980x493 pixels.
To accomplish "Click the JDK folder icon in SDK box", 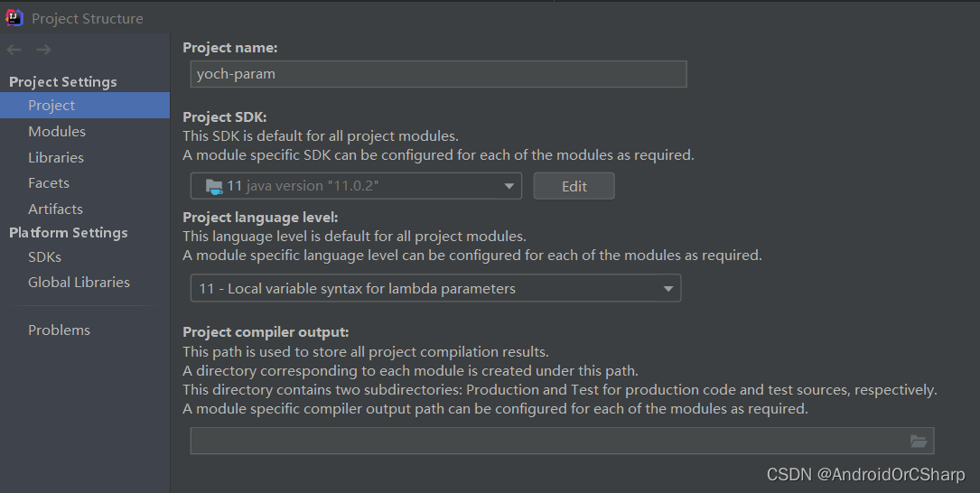I will click(213, 187).
